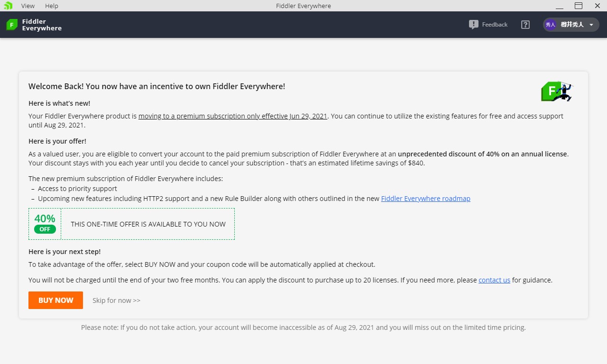Click the Fiddler ninja mascot image
Image resolution: width=607 pixels, height=364 pixels.
[557, 91]
